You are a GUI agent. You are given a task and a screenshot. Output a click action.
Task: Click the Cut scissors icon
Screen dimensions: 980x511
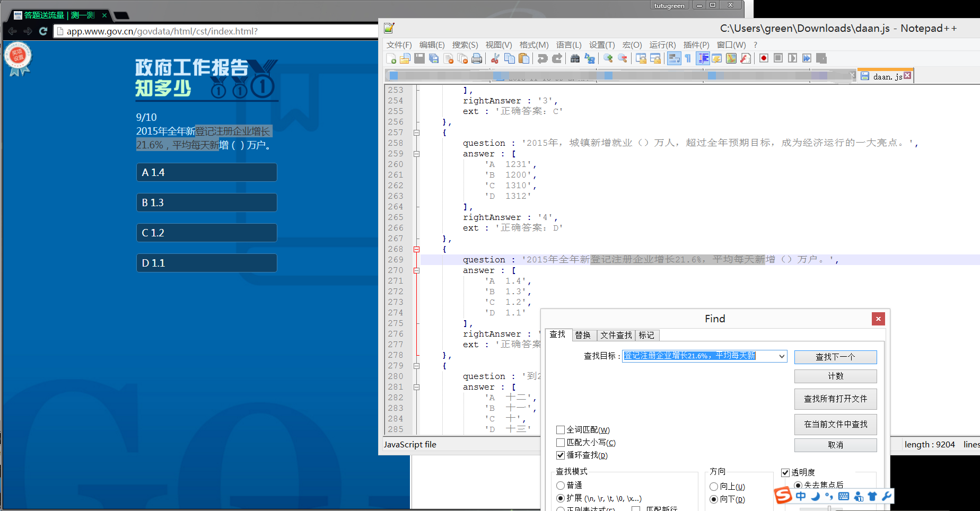pyautogui.click(x=495, y=58)
